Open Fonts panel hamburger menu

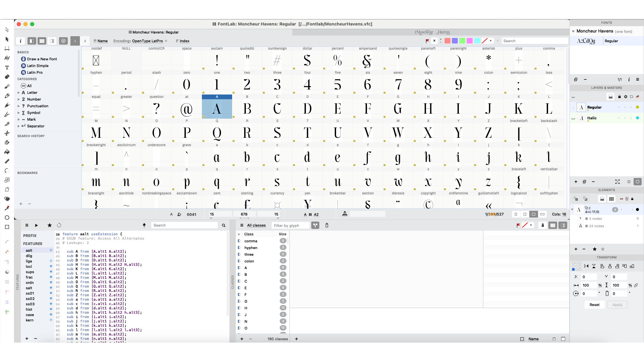tap(638, 79)
